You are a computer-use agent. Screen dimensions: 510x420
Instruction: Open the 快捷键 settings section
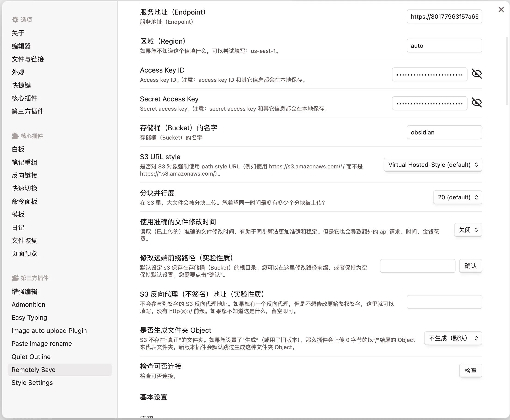pyautogui.click(x=60, y=85)
